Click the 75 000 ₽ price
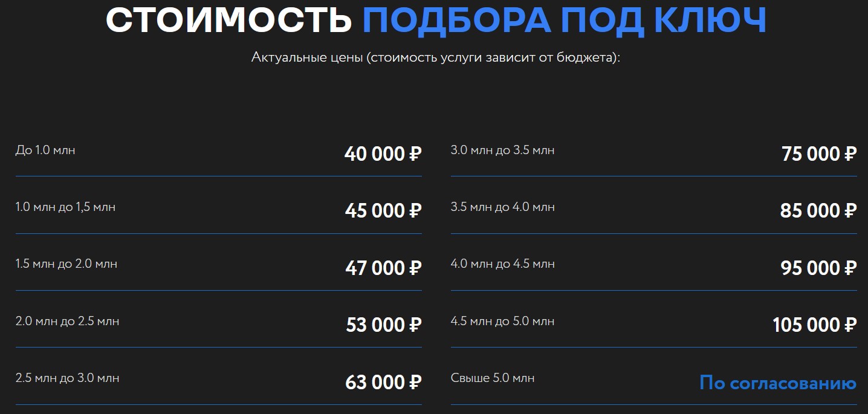 tap(819, 154)
